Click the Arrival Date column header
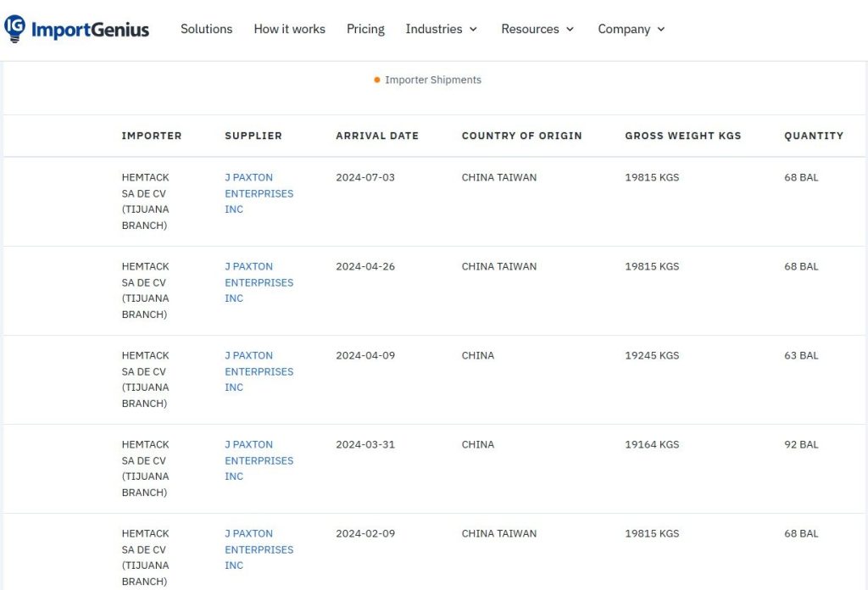Image resolution: width=868 pixels, height=590 pixels. pyautogui.click(x=377, y=136)
